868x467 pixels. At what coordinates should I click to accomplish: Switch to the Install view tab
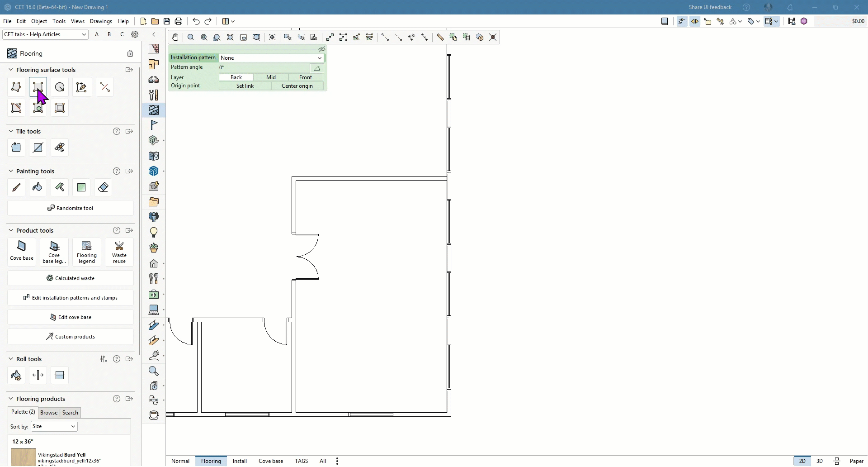click(240, 462)
